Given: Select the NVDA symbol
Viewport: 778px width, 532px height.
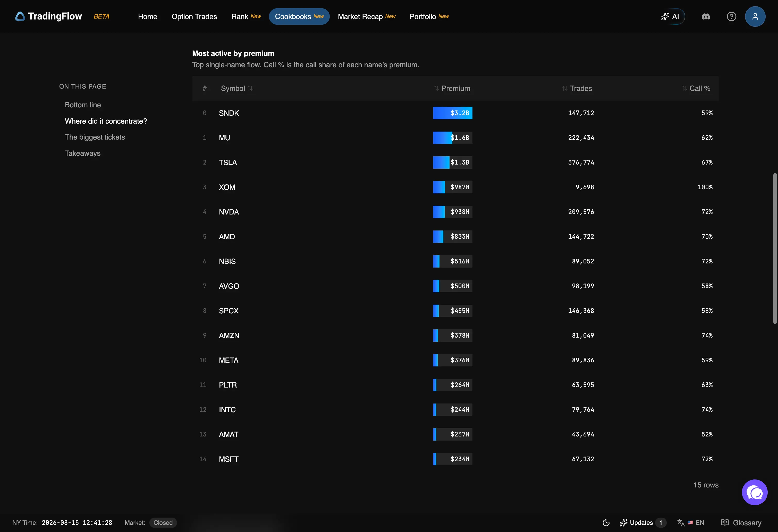Looking at the screenshot, I should (x=229, y=212).
